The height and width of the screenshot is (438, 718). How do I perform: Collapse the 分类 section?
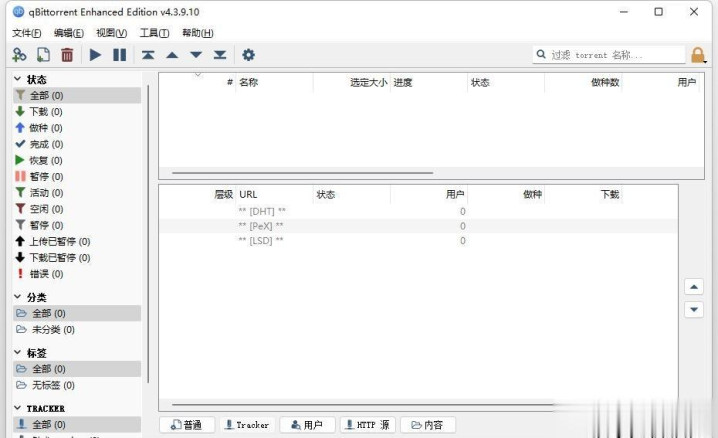click(17, 297)
